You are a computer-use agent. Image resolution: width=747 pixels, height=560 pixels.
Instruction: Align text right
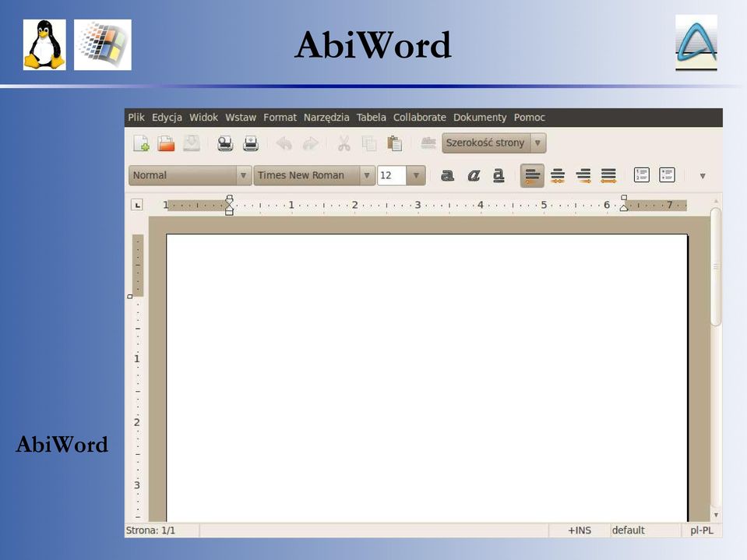(x=583, y=176)
